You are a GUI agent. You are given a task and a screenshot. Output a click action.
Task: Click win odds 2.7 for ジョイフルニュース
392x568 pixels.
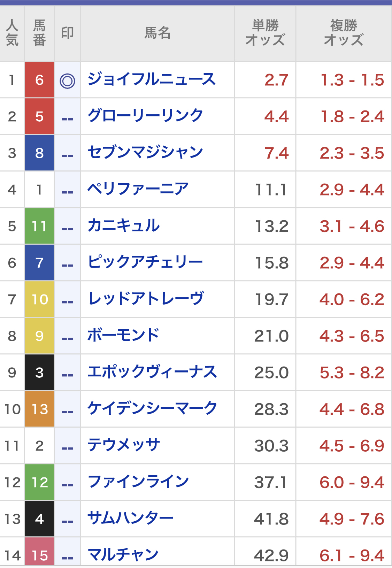[276, 80]
